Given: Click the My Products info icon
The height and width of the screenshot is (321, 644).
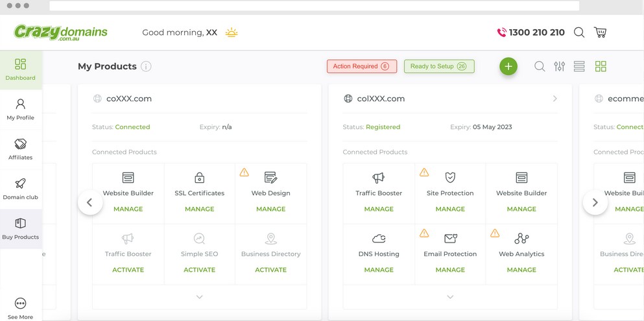Looking at the screenshot, I should click(x=146, y=67).
